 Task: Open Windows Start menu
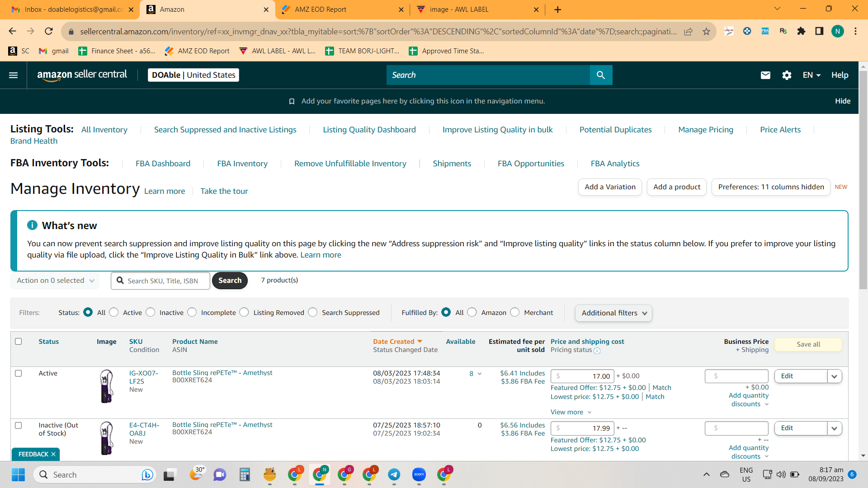point(18,475)
